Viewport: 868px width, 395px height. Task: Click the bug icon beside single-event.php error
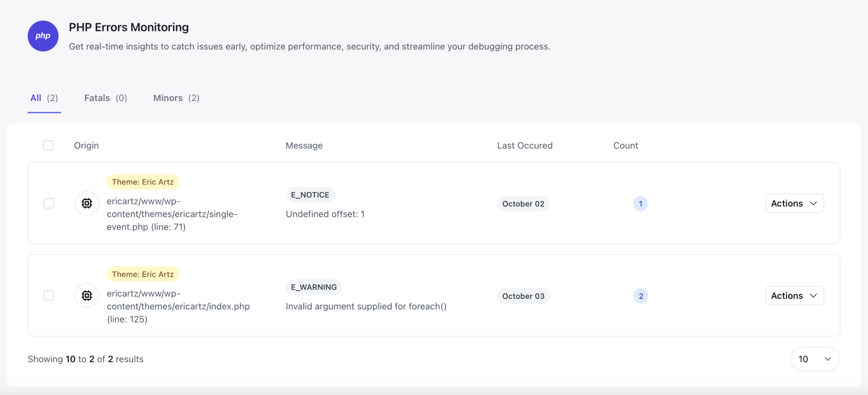pyautogui.click(x=86, y=203)
